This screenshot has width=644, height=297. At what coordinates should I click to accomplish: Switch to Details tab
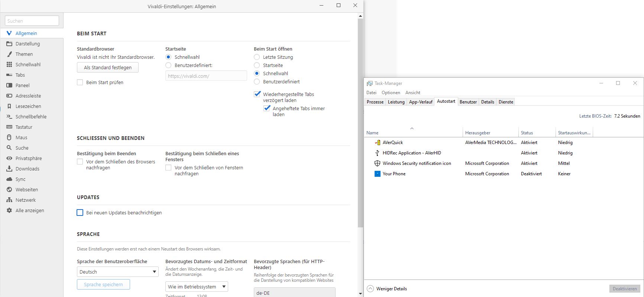coord(488,102)
